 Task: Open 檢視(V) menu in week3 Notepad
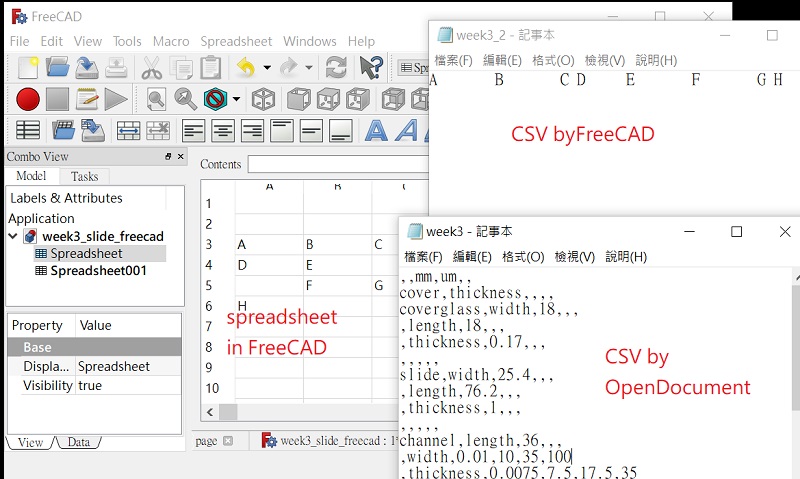(574, 257)
